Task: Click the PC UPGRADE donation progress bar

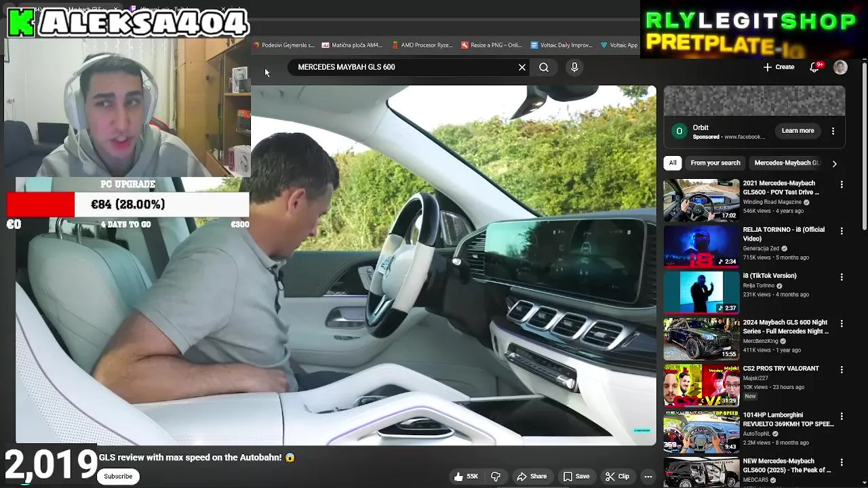Action: coord(127,205)
